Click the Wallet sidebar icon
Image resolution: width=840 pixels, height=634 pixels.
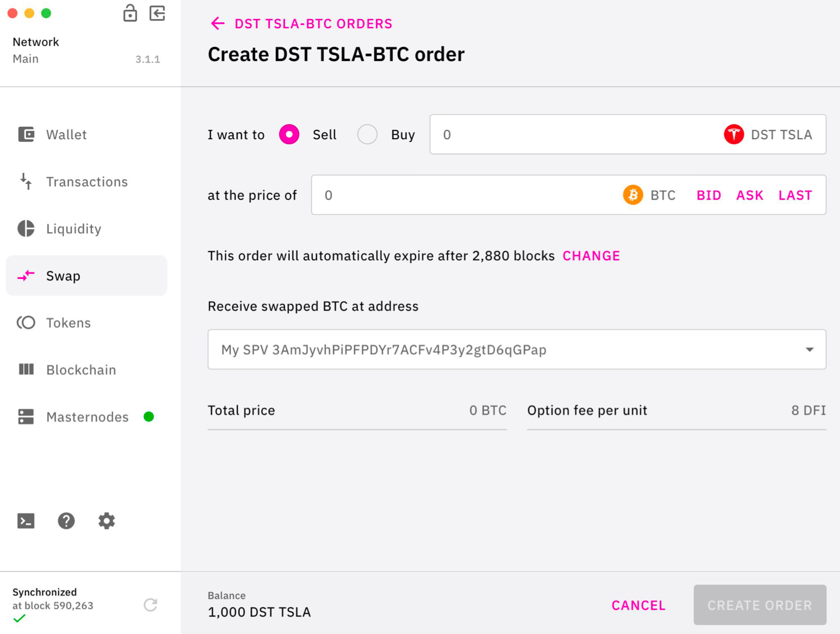[26, 134]
